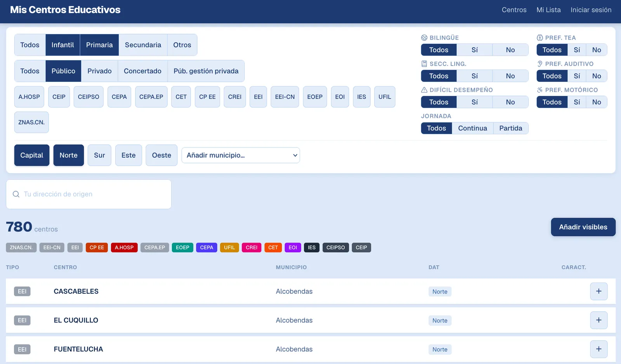Filter by IES center type button

(x=362, y=97)
